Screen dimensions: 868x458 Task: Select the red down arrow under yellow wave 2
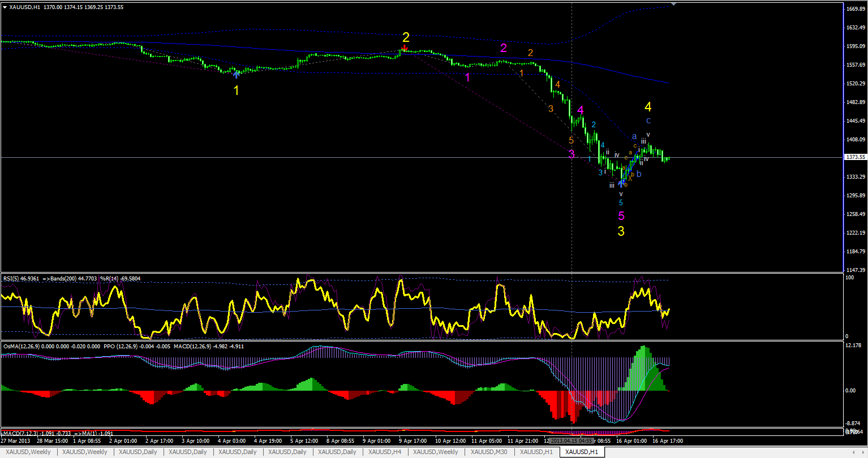[405, 49]
